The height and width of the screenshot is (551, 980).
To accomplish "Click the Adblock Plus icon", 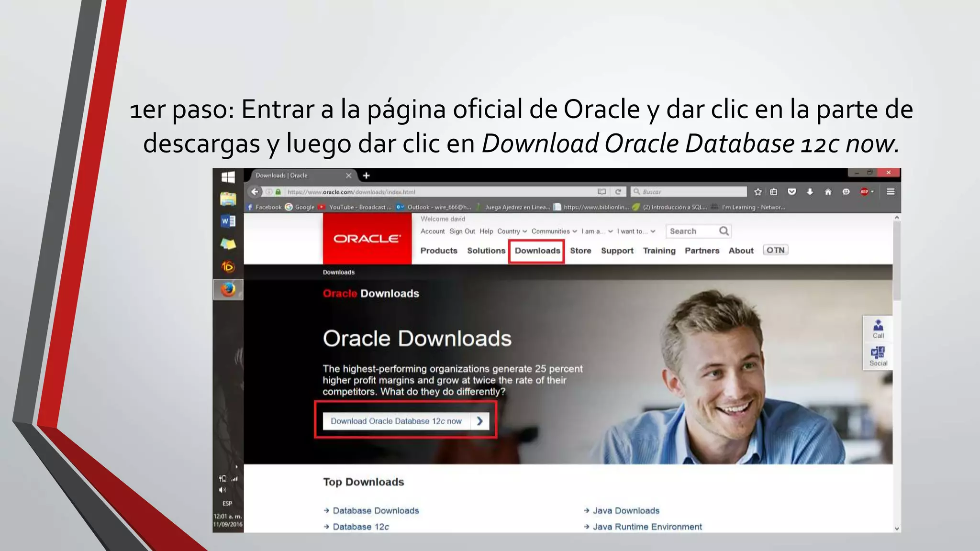I will [864, 192].
